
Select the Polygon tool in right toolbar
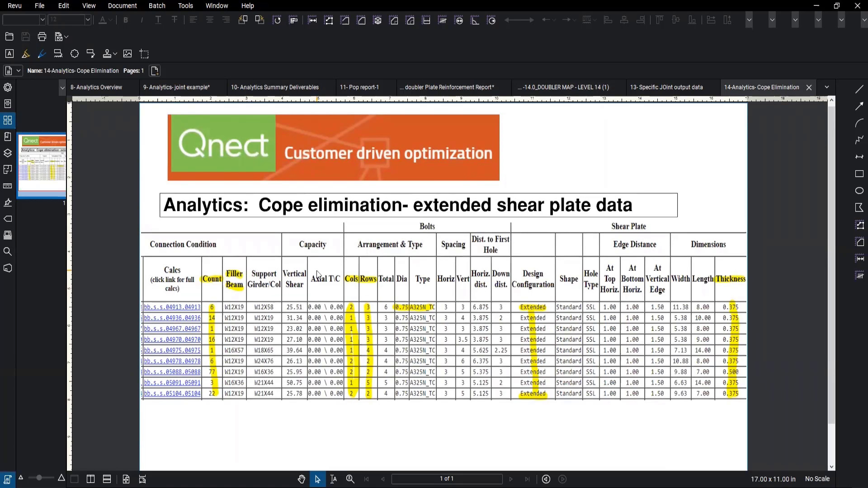tap(859, 208)
